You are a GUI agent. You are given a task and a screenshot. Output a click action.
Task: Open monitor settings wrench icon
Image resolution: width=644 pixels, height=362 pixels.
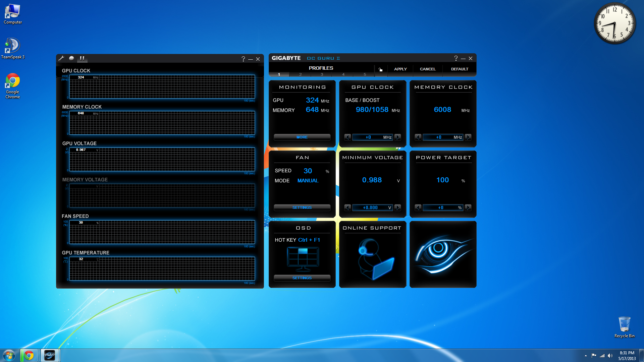pyautogui.click(x=61, y=58)
